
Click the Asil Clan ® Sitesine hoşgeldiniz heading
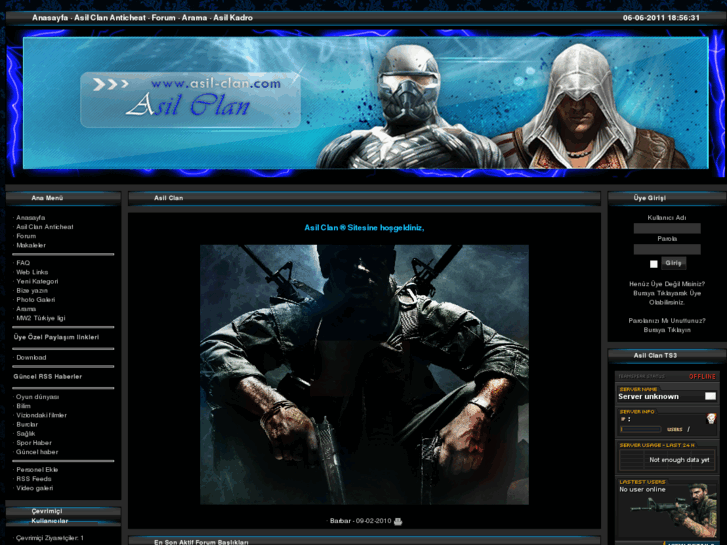(364, 228)
